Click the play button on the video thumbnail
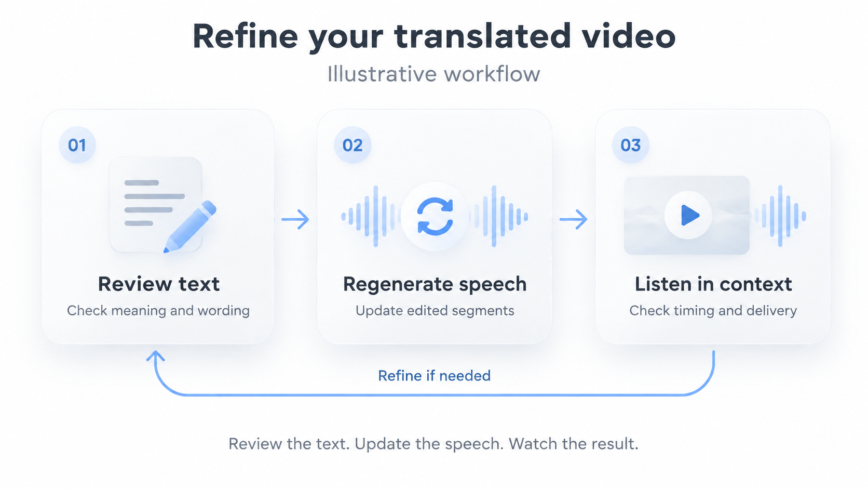Viewport: 868px width, 489px height. tap(688, 215)
